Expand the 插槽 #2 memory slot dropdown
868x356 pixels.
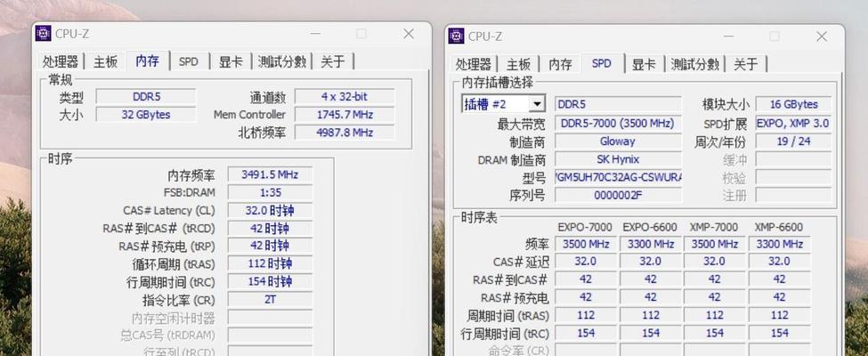(537, 104)
